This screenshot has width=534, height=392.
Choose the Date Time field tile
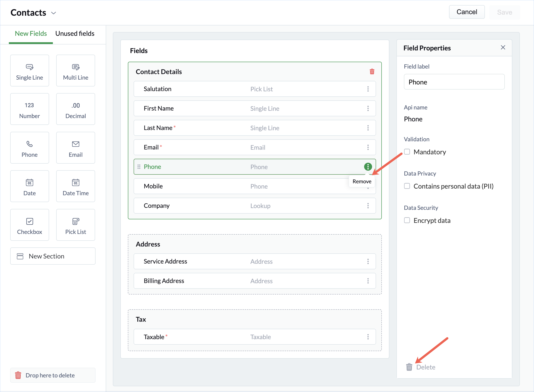pos(75,186)
